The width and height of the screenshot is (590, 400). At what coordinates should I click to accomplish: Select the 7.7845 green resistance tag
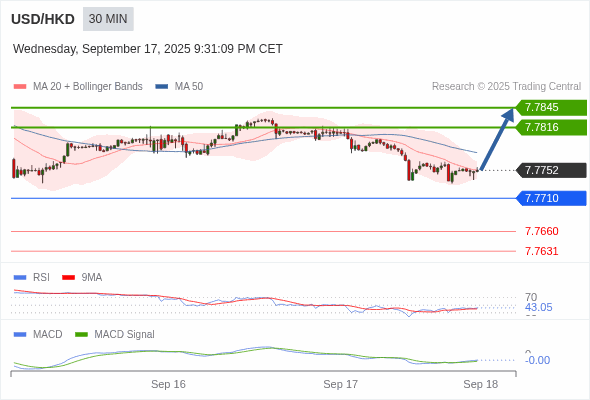(x=551, y=108)
